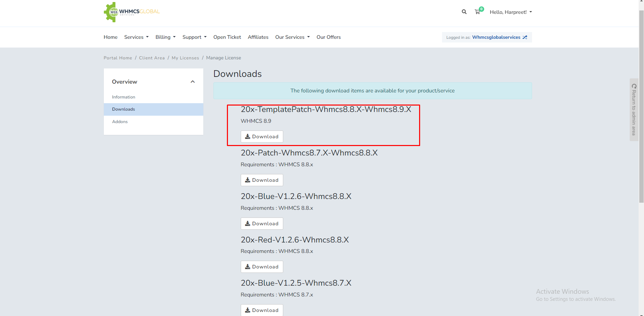Click the WHMCS Global Services logo

(x=131, y=12)
